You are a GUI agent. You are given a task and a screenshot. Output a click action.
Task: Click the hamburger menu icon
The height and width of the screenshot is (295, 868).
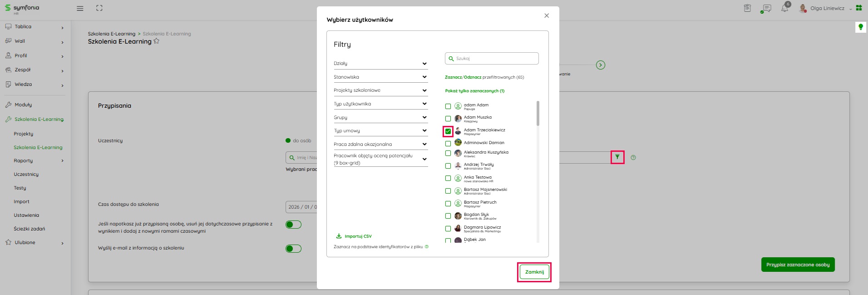point(80,8)
